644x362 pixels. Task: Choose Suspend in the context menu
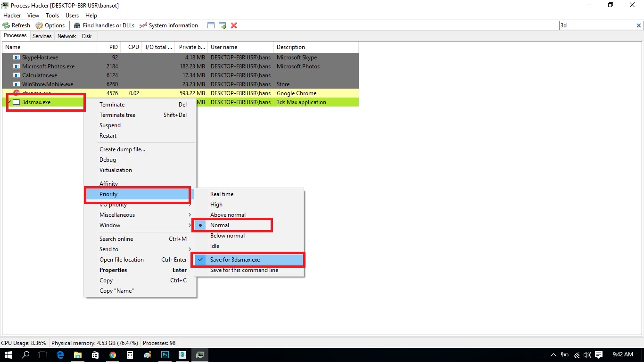(x=140, y=125)
